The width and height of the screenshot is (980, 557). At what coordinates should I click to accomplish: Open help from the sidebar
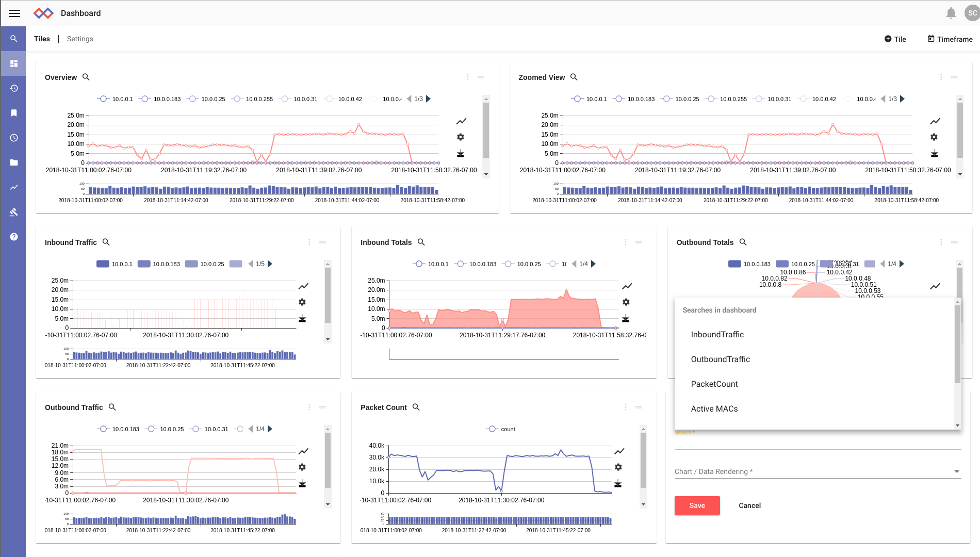pyautogui.click(x=14, y=237)
